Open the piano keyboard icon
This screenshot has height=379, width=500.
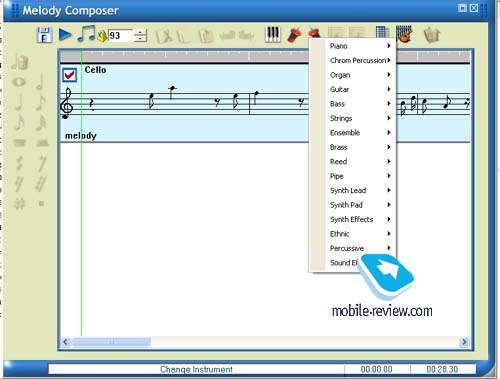(272, 34)
